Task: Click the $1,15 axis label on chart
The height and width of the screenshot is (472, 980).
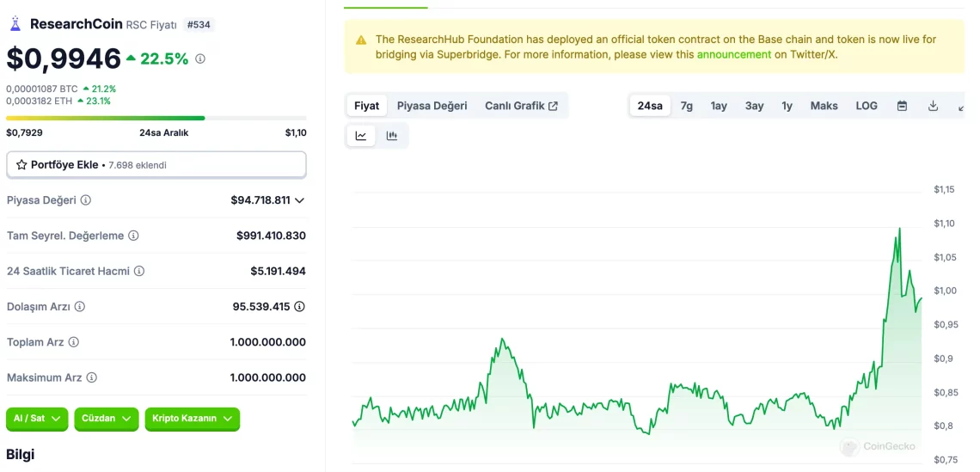Action: (x=944, y=189)
